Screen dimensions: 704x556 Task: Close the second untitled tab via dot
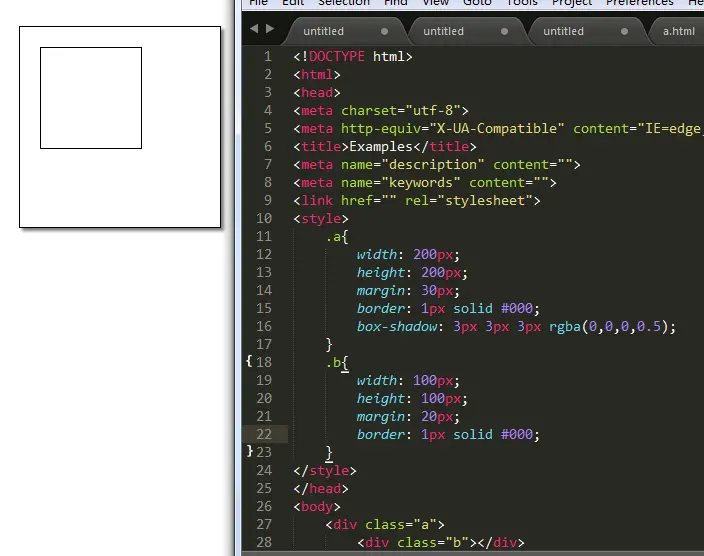(504, 31)
